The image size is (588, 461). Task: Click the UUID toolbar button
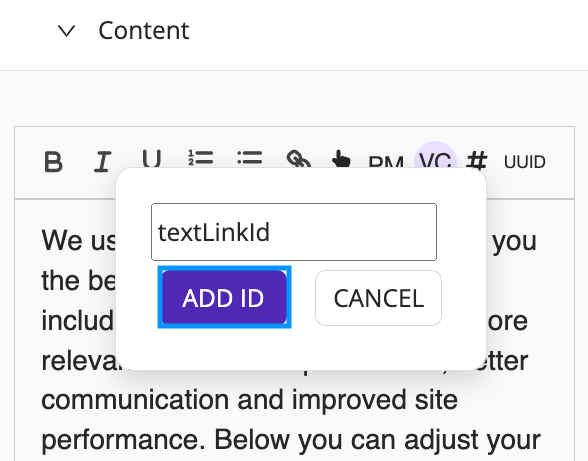coord(525,162)
